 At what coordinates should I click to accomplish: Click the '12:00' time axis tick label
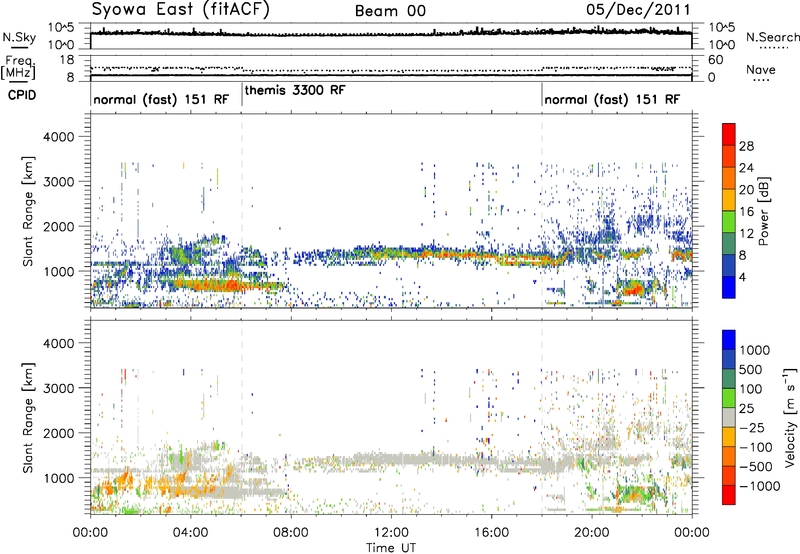tap(391, 533)
